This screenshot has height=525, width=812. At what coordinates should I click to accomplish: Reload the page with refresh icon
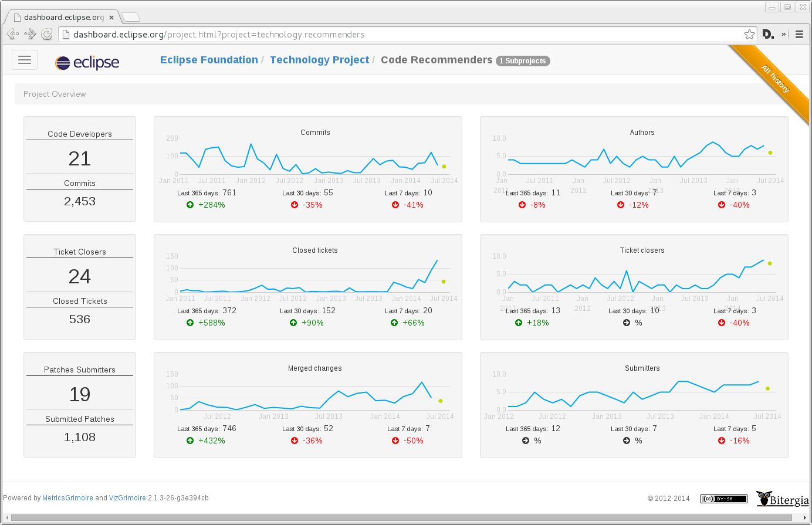click(48, 35)
